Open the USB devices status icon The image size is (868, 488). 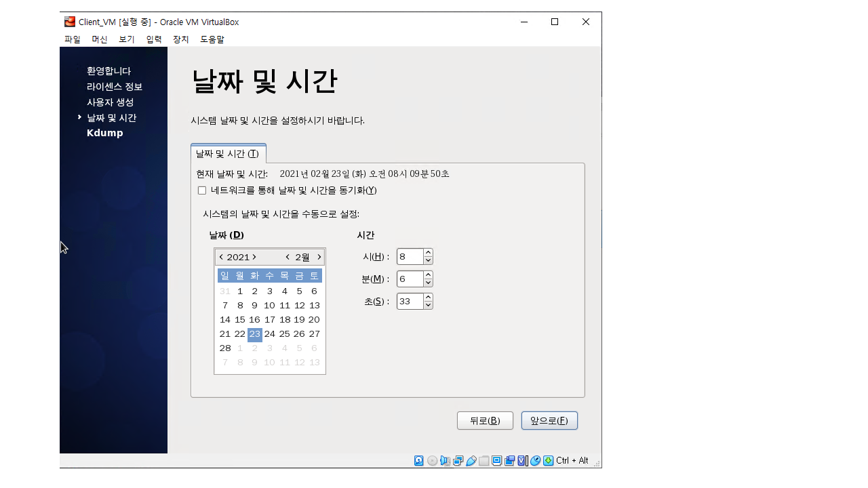[x=471, y=461]
